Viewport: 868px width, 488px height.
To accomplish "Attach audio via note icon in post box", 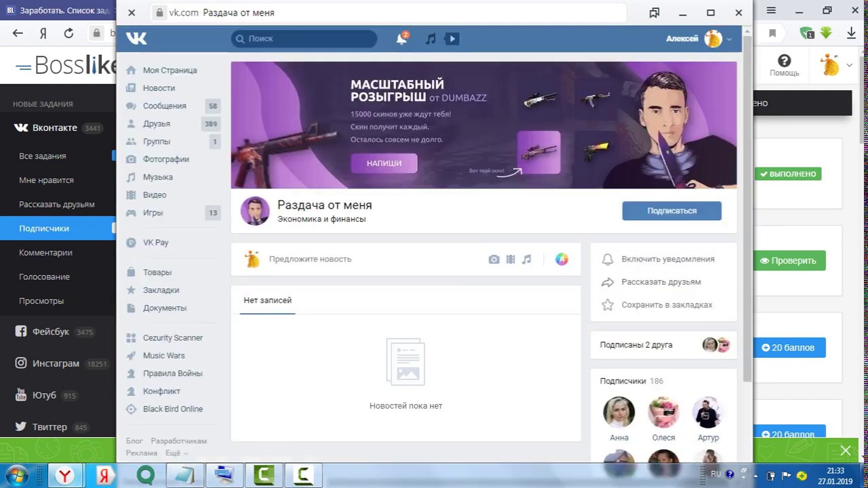I will pos(526,259).
